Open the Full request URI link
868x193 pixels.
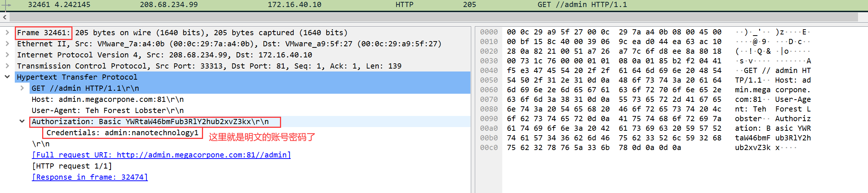tap(161, 155)
